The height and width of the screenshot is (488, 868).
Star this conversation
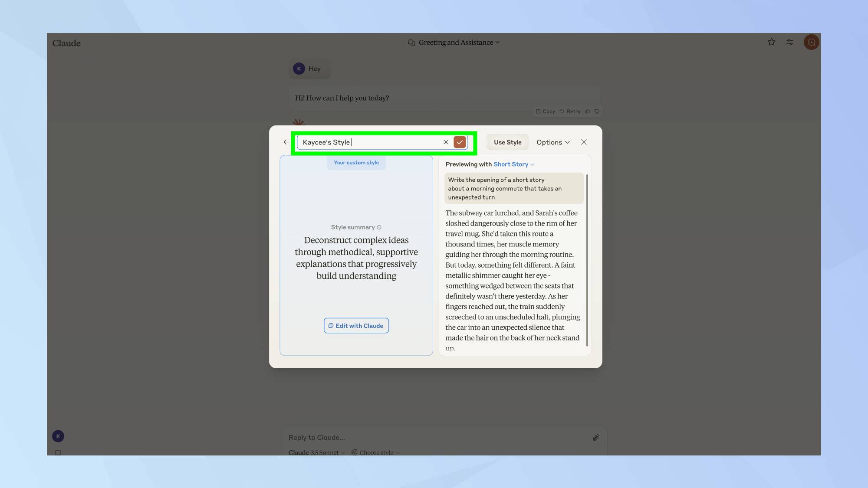771,42
